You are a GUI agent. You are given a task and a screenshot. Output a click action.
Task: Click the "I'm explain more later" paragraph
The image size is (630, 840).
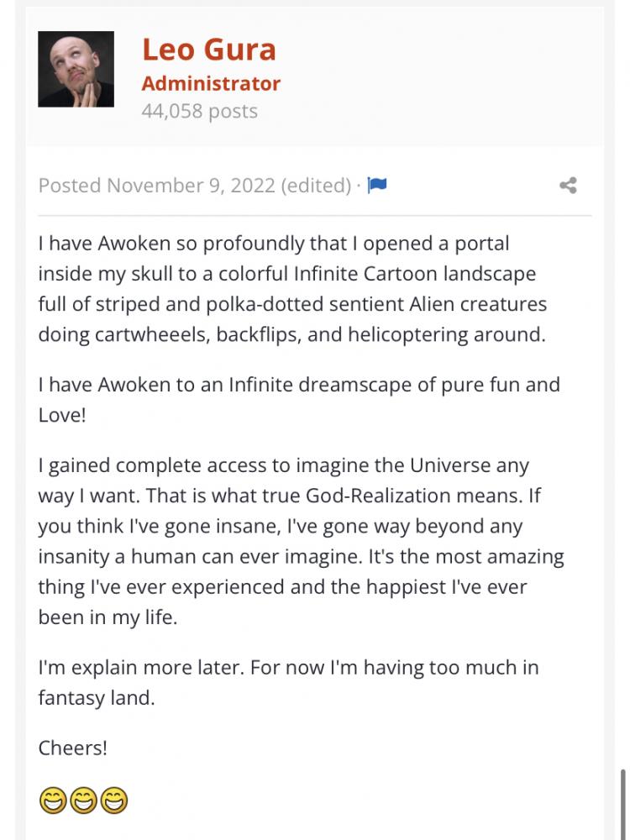[288, 682]
